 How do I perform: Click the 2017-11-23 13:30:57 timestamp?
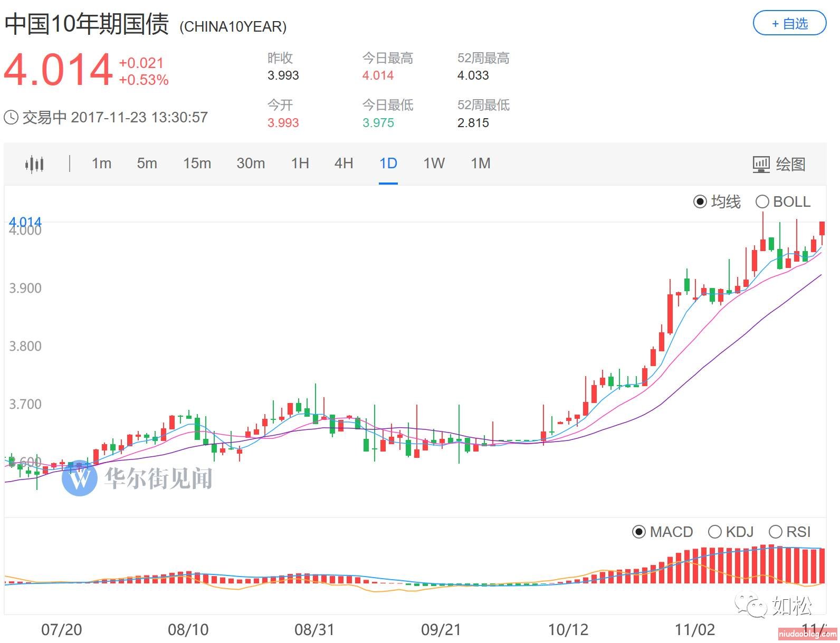point(139,117)
